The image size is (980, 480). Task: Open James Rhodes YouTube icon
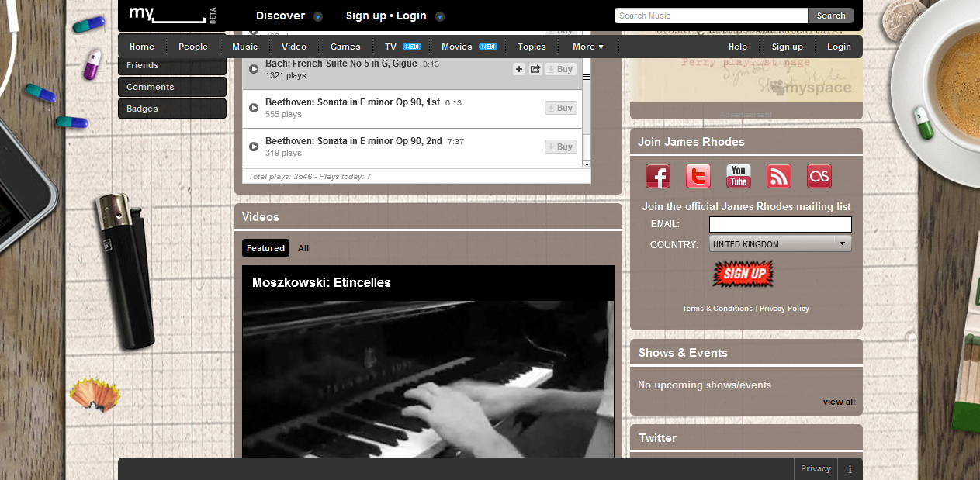click(x=739, y=176)
